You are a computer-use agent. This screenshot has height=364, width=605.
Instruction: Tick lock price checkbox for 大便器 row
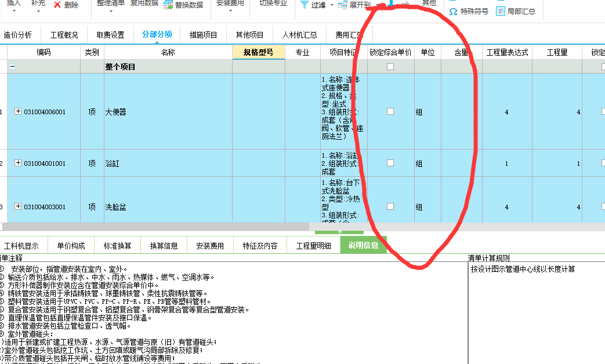click(x=390, y=111)
